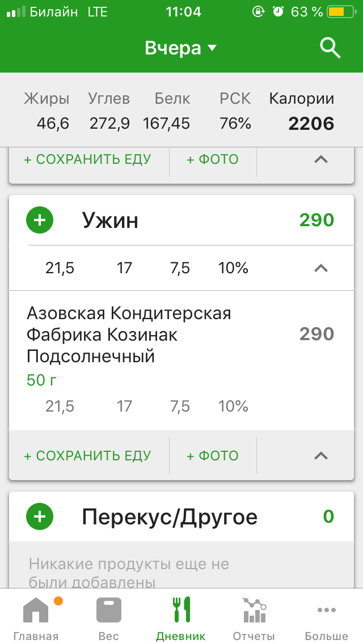This screenshot has width=363, height=644.
Task: Tap the Больше three-dots icon
Action: (x=326, y=609)
